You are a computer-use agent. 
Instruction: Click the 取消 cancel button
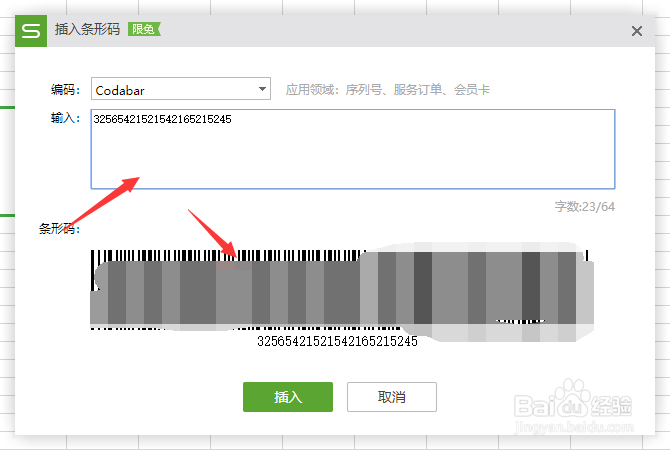[392, 397]
